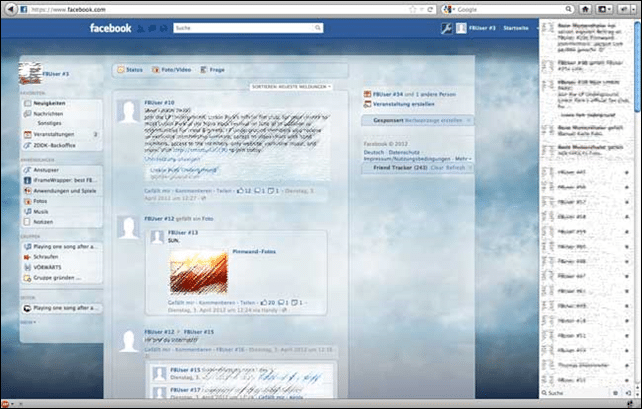Click Datenschutz footer link
The width and height of the screenshot is (642, 409).
[404, 152]
